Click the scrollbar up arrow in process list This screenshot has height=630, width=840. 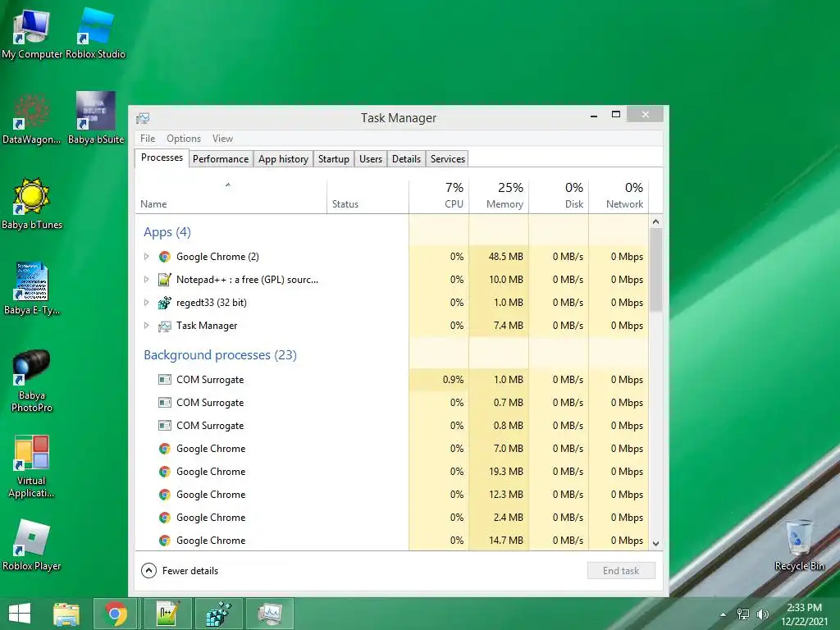pyautogui.click(x=655, y=221)
